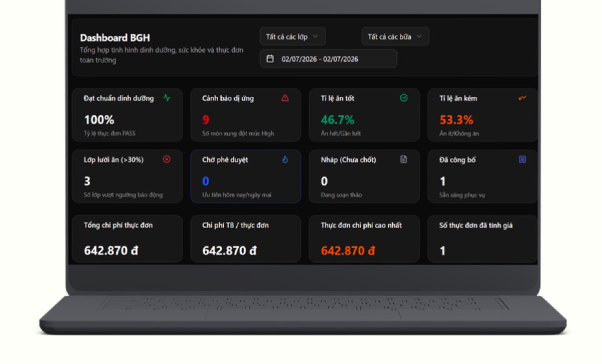Click the red X circle icon on Lớp lười ăn
Screen dimensions: 602x364
pyautogui.click(x=167, y=159)
